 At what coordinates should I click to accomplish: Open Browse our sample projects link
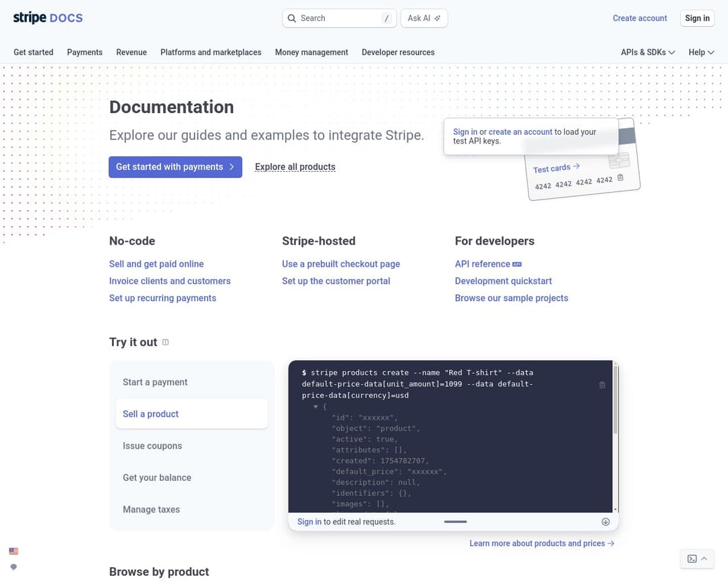(x=511, y=298)
